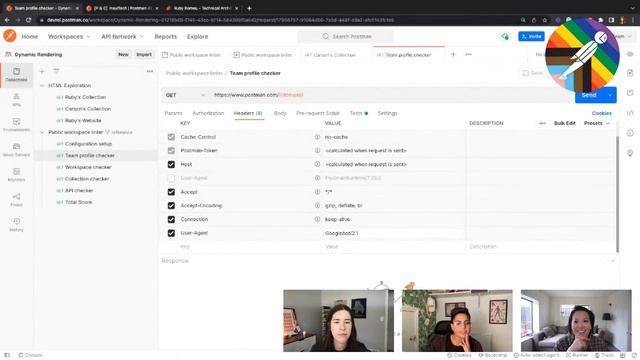This screenshot has width=640, height=360.
Task: Toggle the Cache-Control header checkbox
Action: (x=171, y=137)
